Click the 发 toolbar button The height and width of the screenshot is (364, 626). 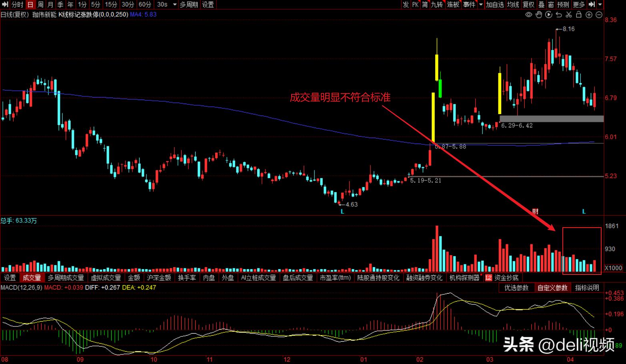point(406,4)
